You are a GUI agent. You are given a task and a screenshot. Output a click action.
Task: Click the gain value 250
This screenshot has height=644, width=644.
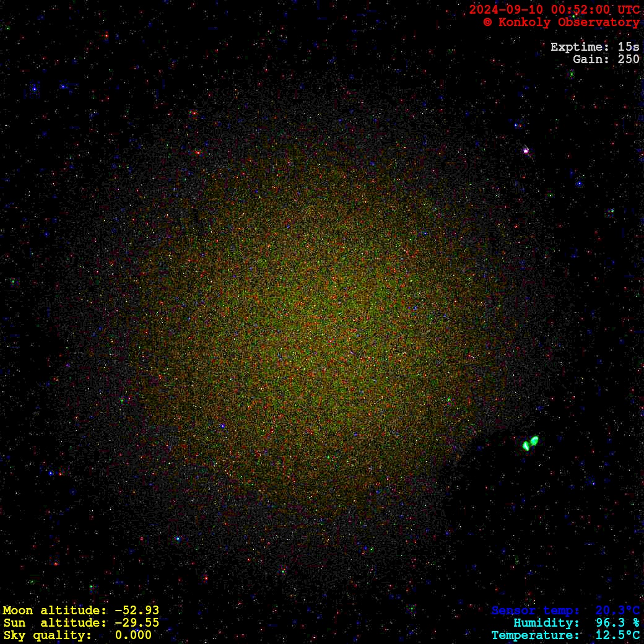click(x=629, y=59)
